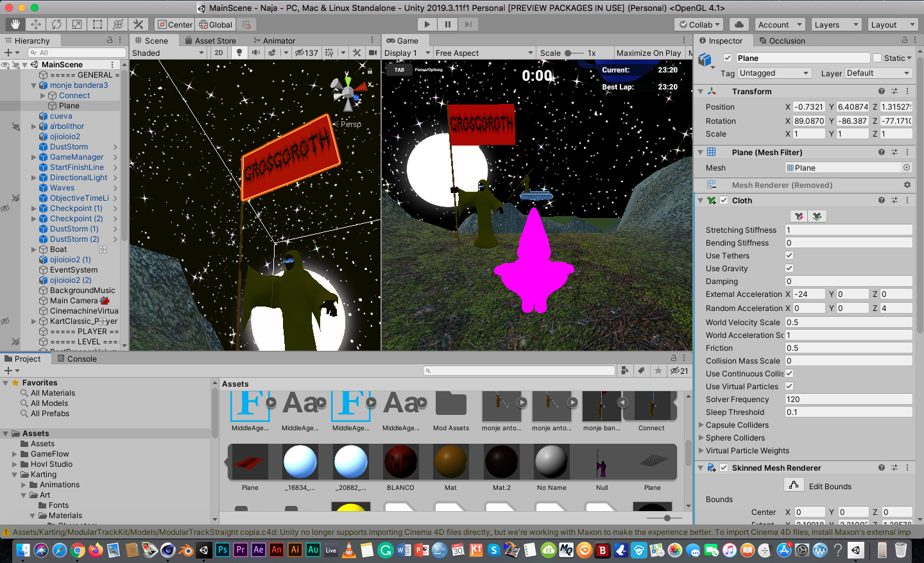Click the Pause button
This screenshot has height=563, width=924.
tap(447, 24)
